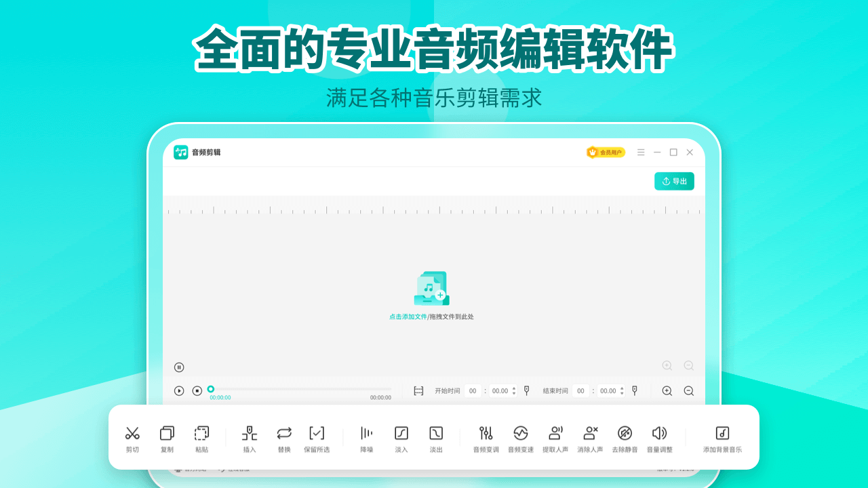The height and width of the screenshot is (488, 868).
Task: Increase the 开始时间 seconds stepper
Action: 514,388
